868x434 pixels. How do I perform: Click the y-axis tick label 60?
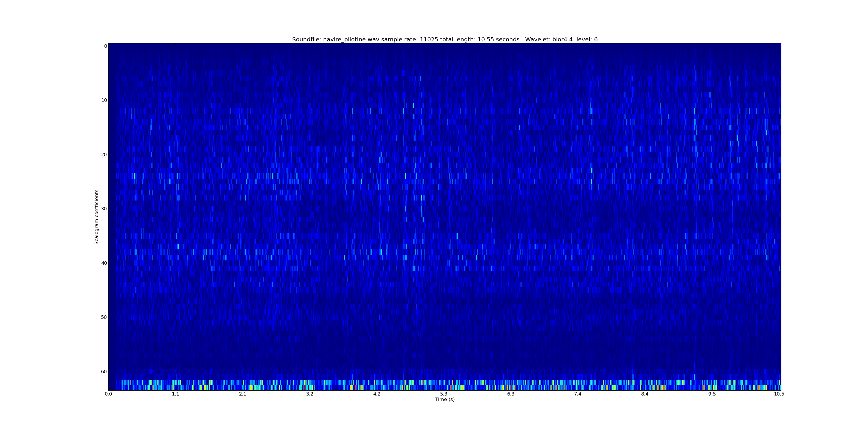(104, 372)
